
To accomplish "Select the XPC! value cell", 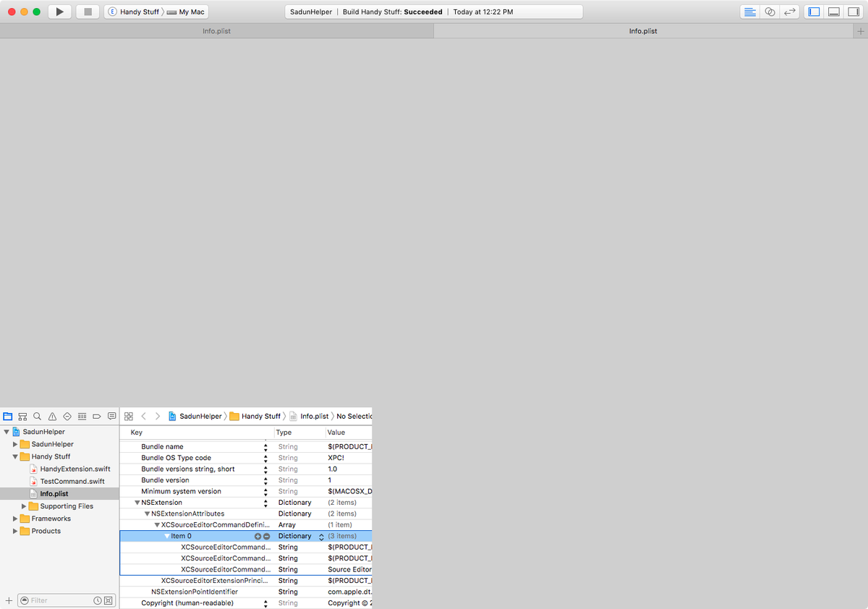I will [x=349, y=458].
